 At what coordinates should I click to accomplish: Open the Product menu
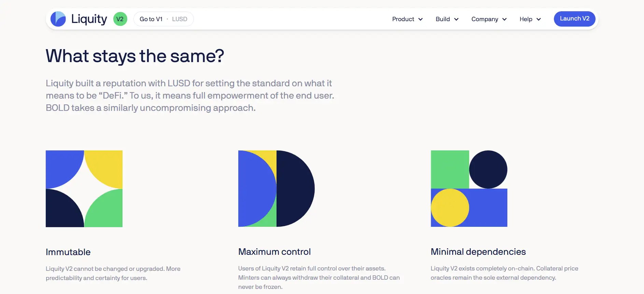click(403, 19)
